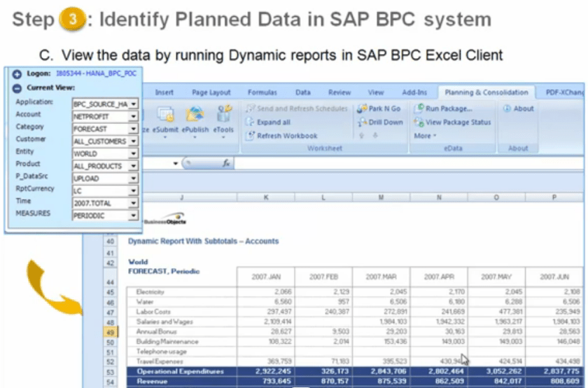Switch to the Page Layout tab
This screenshot has height=388, width=588.
211,92
